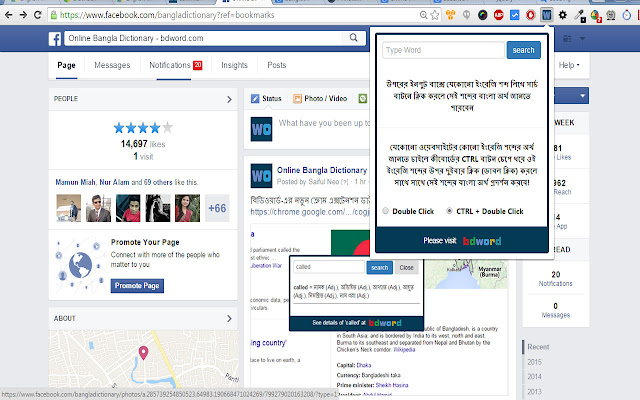Click the Photo / Video icon

pos(297,98)
